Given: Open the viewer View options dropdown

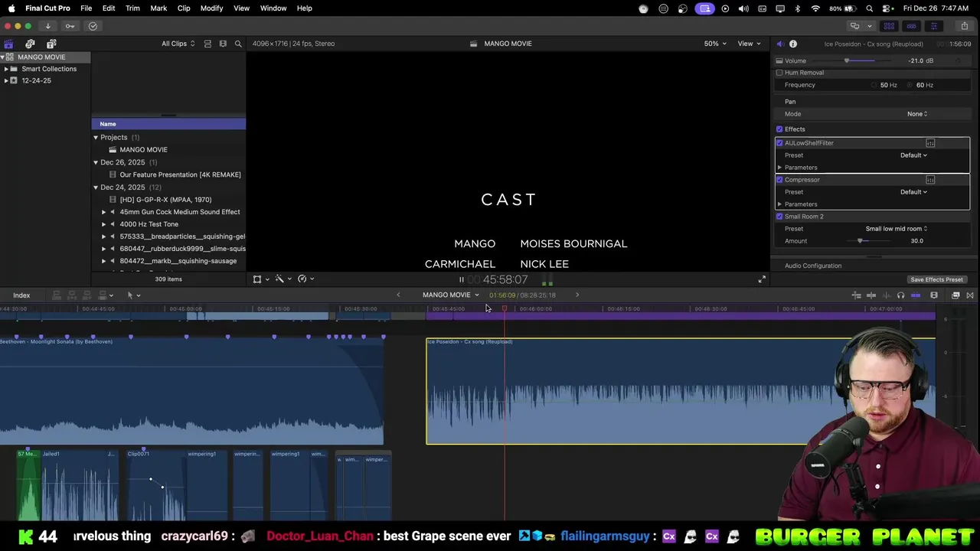Looking at the screenshot, I should [749, 44].
